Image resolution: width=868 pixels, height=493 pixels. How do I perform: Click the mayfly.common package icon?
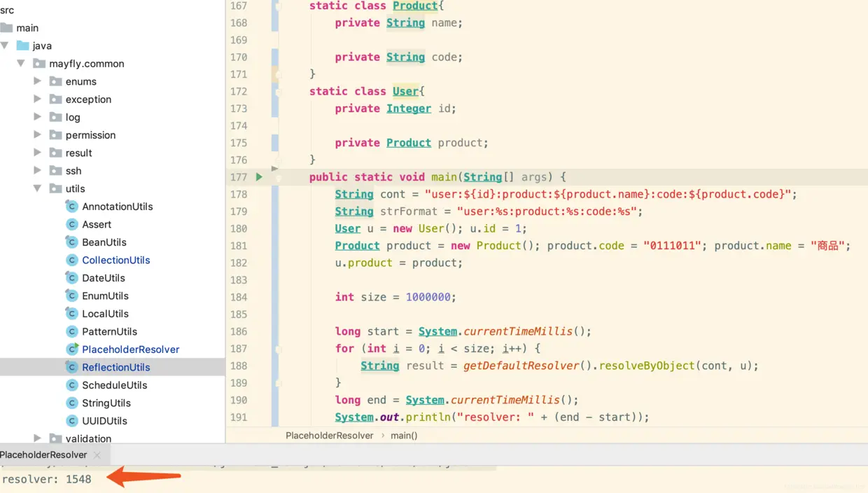39,64
